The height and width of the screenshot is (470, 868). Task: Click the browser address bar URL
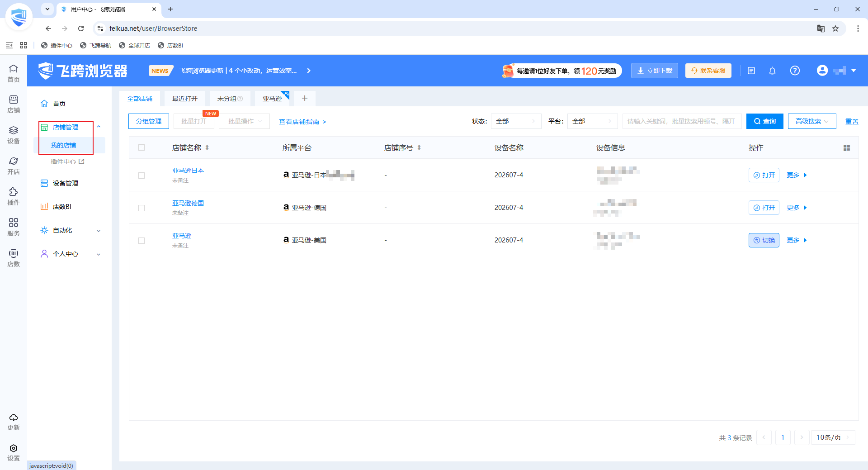coord(153,28)
